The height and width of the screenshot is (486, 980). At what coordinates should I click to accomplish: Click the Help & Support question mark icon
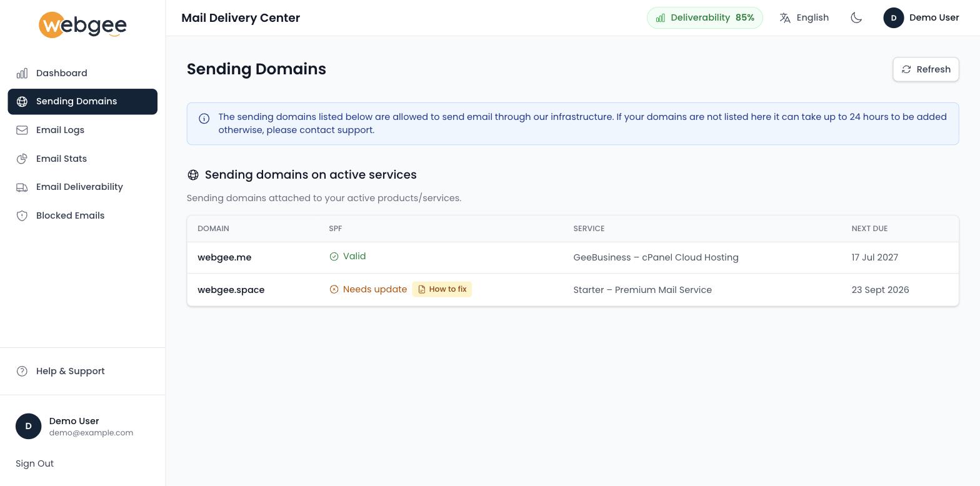[22, 371]
